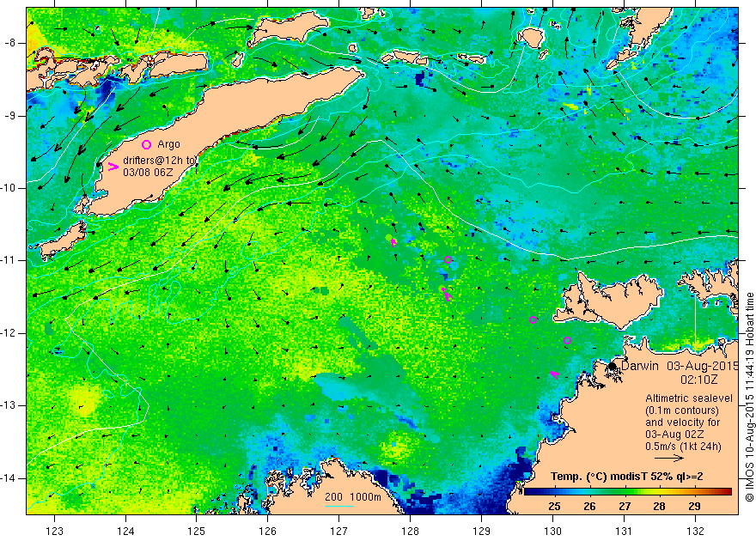
Task: Click latitude axis label '-14'
Action: point(10,478)
